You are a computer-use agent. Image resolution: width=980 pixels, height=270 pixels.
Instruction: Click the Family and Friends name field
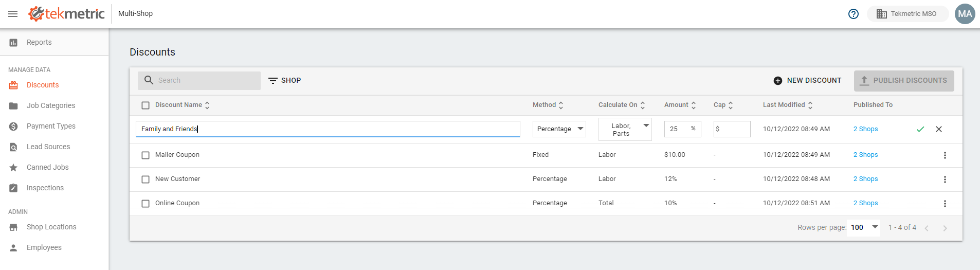pos(328,129)
